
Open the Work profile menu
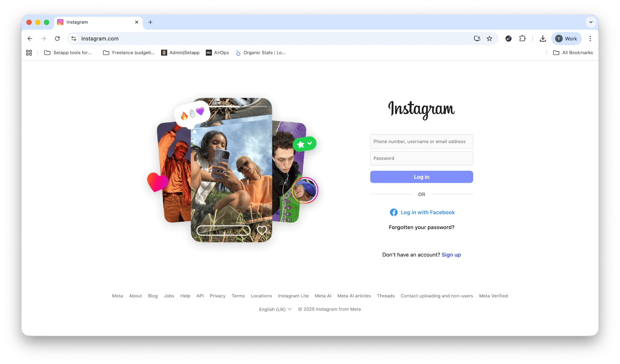566,39
